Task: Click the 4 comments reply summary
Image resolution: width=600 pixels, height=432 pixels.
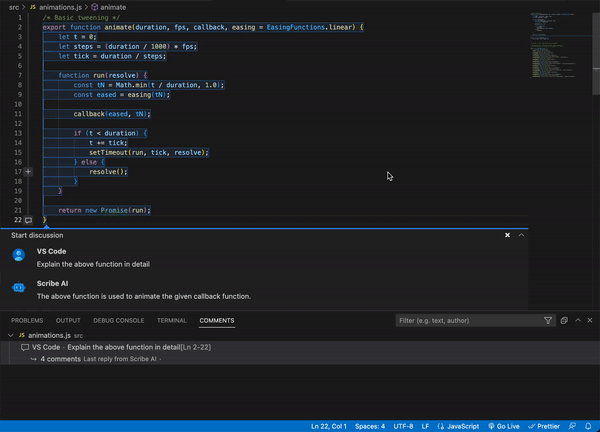Action: [60, 359]
